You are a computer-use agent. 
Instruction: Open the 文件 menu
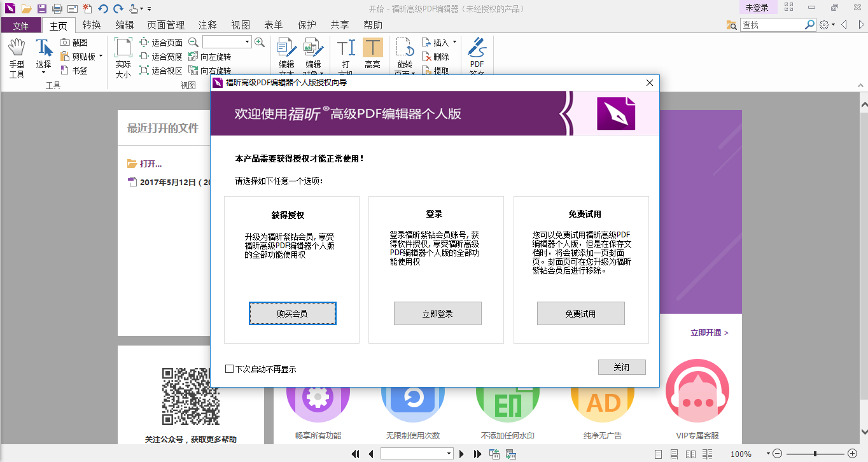20,25
